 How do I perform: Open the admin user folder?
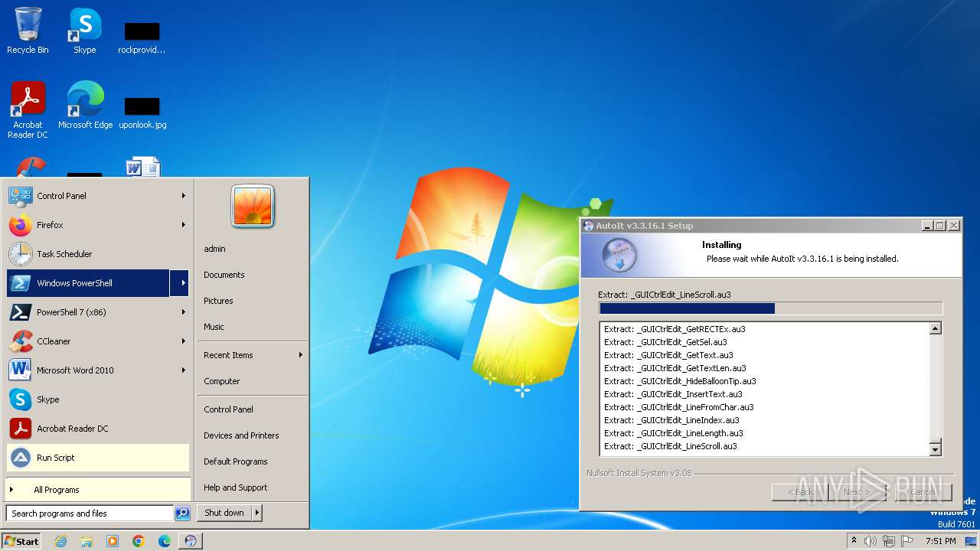click(x=214, y=249)
